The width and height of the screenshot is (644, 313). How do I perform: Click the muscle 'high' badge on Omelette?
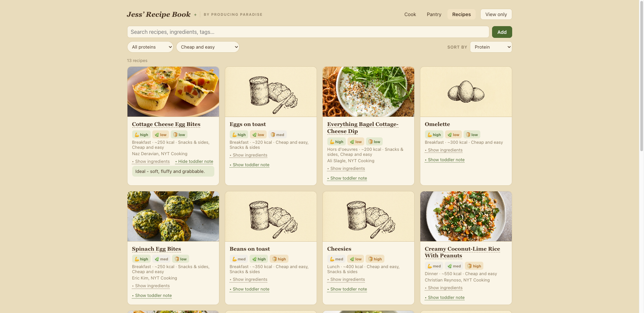click(x=434, y=135)
